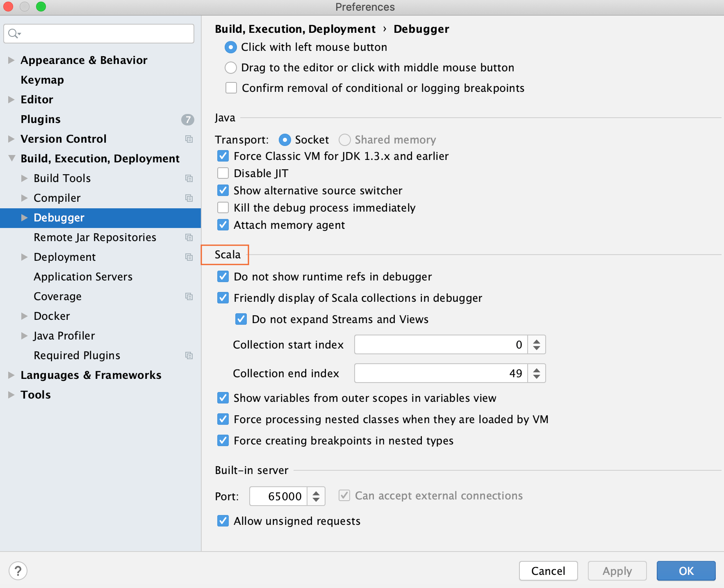The image size is (724, 588).
Task: Click the project-level icon next to Compiler
Action: (189, 198)
